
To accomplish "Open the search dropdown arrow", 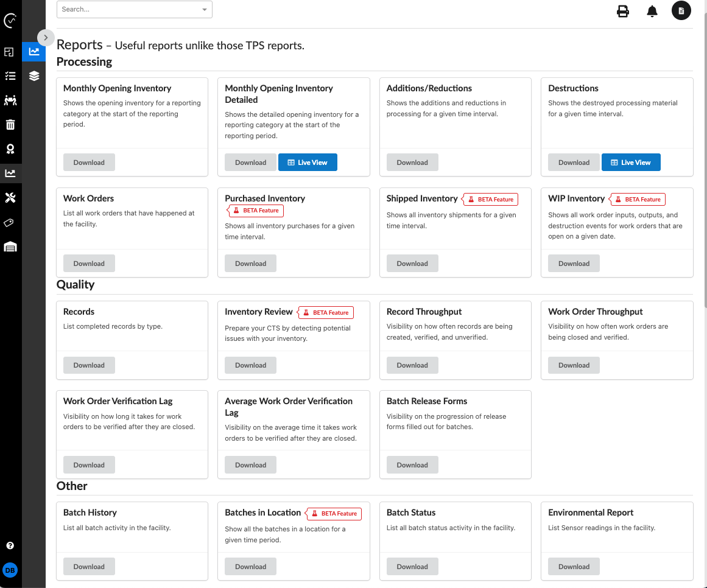I will pyautogui.click(x=205, y=10).
